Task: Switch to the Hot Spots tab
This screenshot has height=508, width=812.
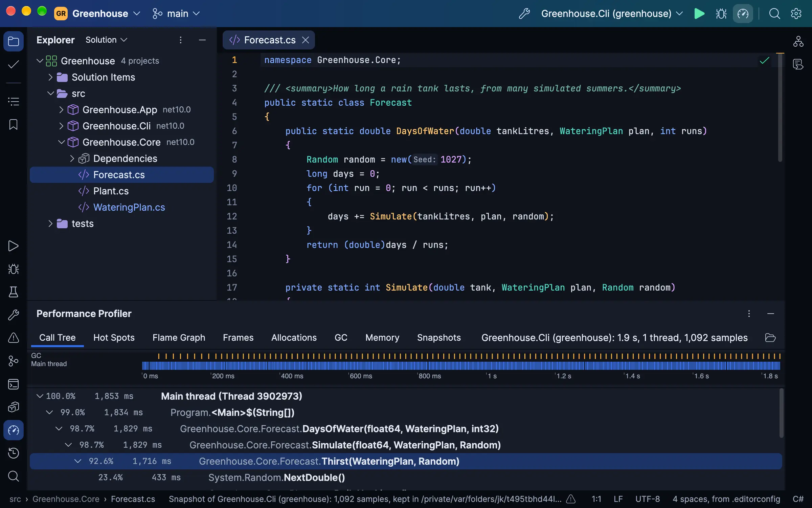Action: click(114, 338)
